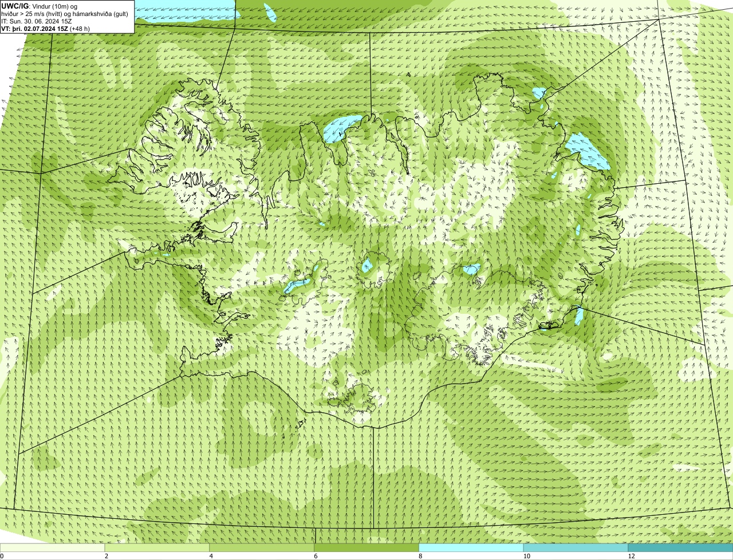Click the light cyan legend swatch between 8 and 10

(472, 547)
